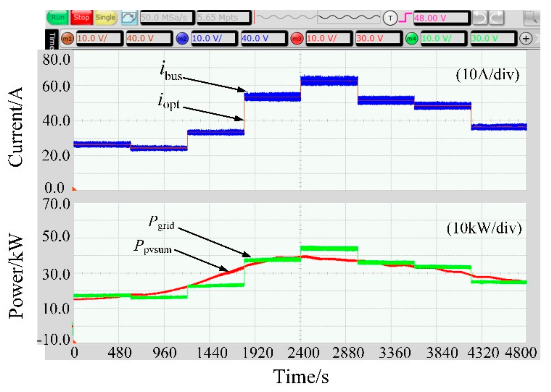551x392 pixels.
Task: Click the auto-scale refresh icon
Action: click(x=129, y=18)
